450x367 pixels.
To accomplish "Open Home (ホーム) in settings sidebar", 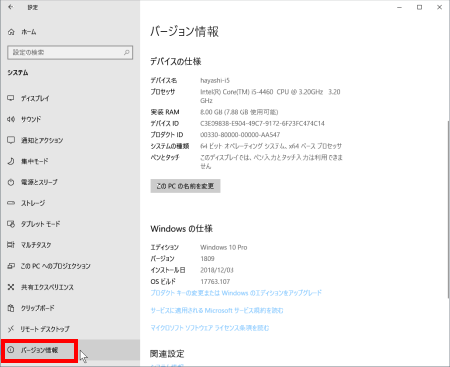I will point(70,32).
